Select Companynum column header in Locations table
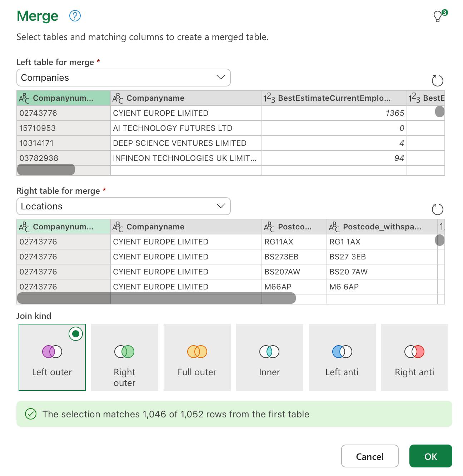Image resolution: width=463 pixels, height=476 pixels. pos(64,227)
